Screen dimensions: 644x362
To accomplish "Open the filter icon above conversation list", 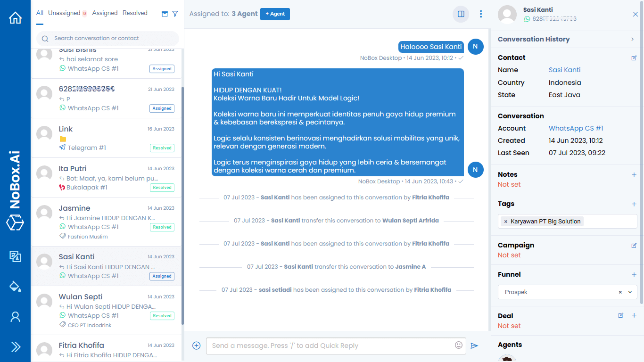I will (x=175, y=14).
